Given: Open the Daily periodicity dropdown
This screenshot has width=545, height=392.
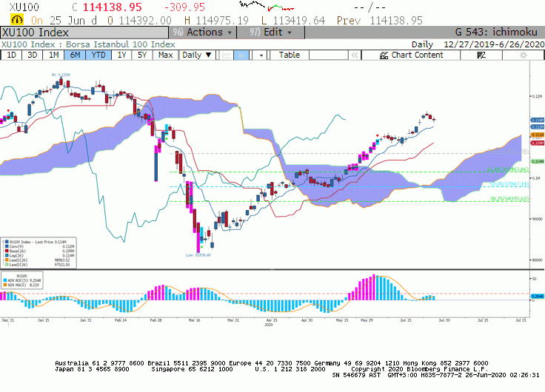Looking at the screenshot, I should (x=197, y=55).
